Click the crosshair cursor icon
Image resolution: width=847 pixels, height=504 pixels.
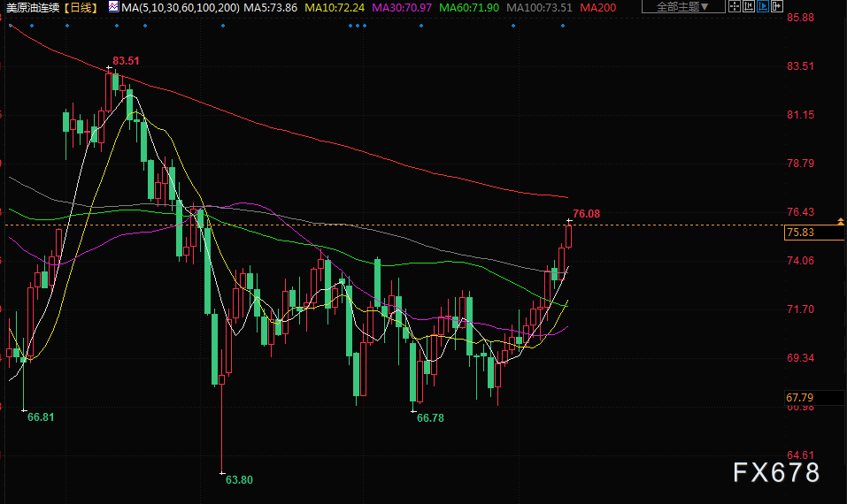pos(734,6)
